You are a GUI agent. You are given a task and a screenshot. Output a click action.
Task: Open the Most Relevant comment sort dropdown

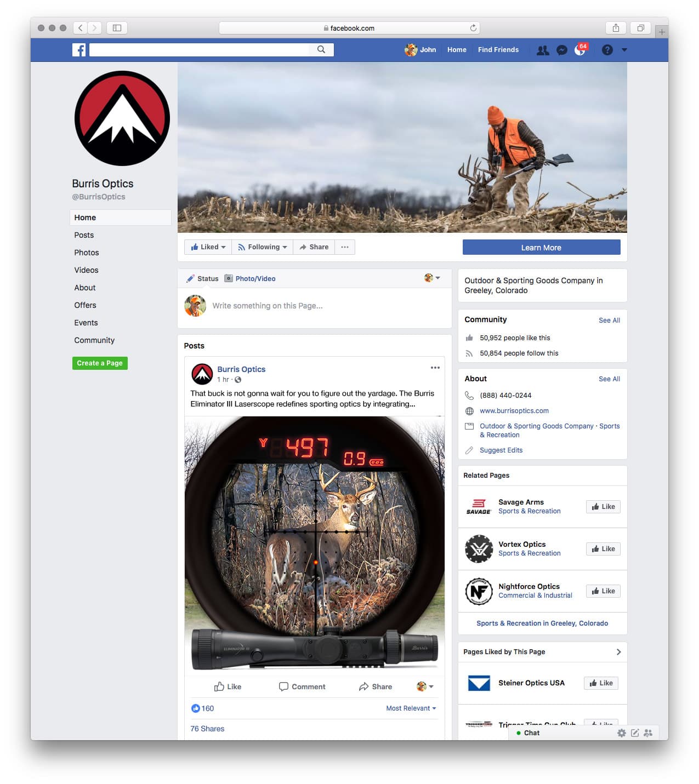pos(411,708)
